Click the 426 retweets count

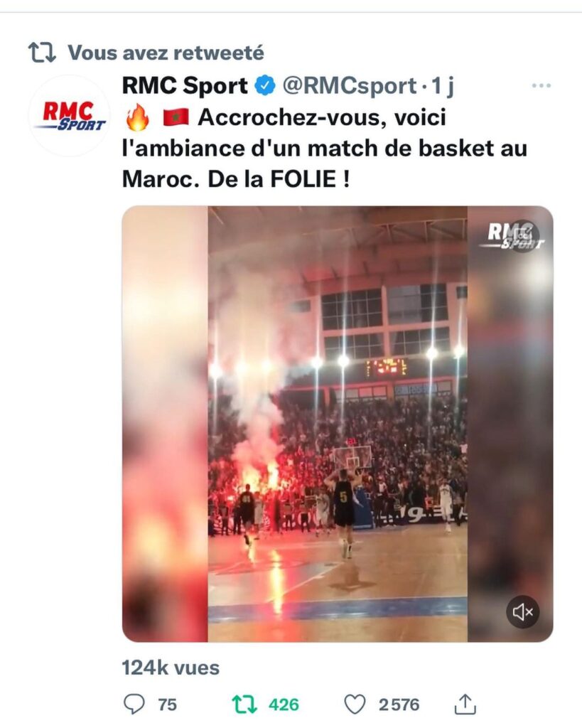click(284, 705)
